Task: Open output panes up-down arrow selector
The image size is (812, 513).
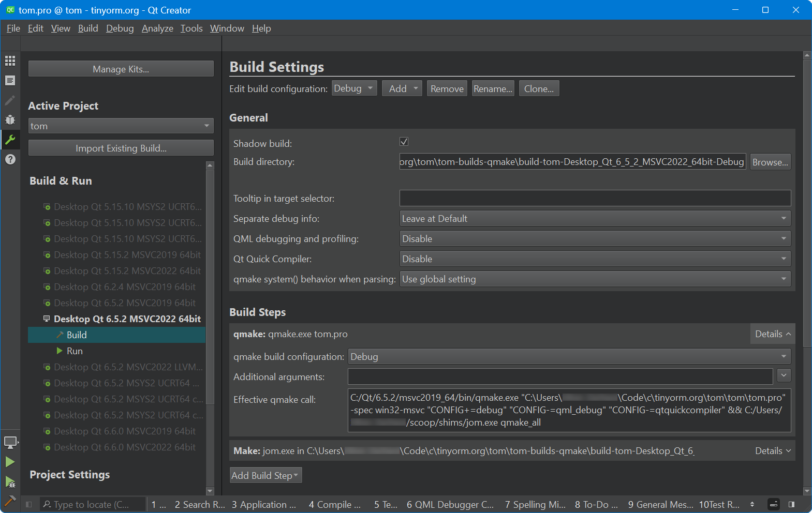Action: click(x=752, y=504)
